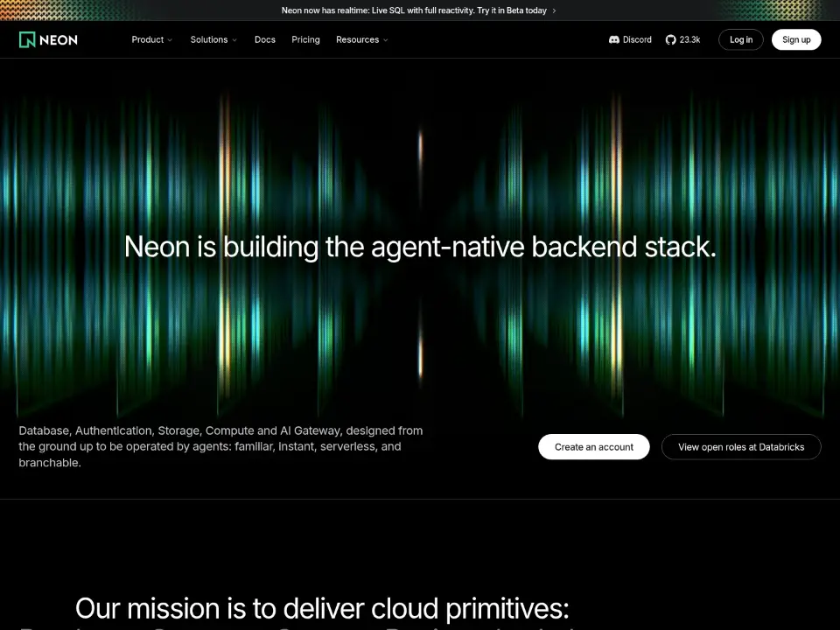Open the Discord link text
This screenshot has height=630, width=840.
pyautogui.click(x=637, y=39)
